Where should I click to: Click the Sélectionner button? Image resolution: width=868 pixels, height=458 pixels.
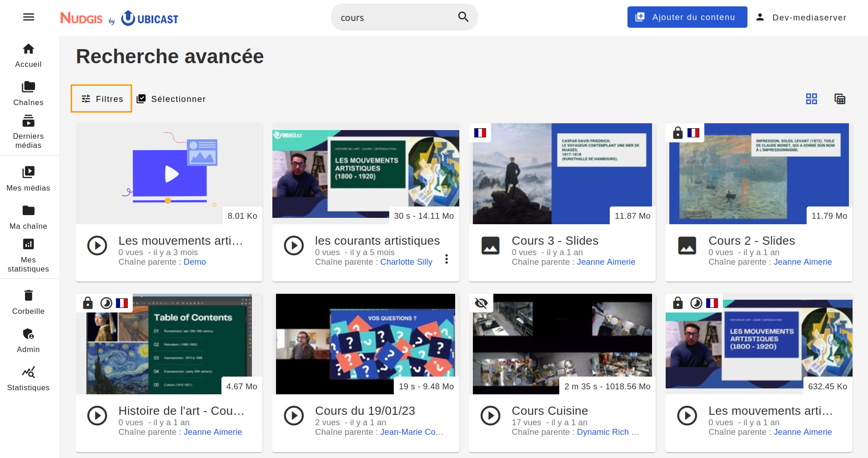click(x=171, y=99)
